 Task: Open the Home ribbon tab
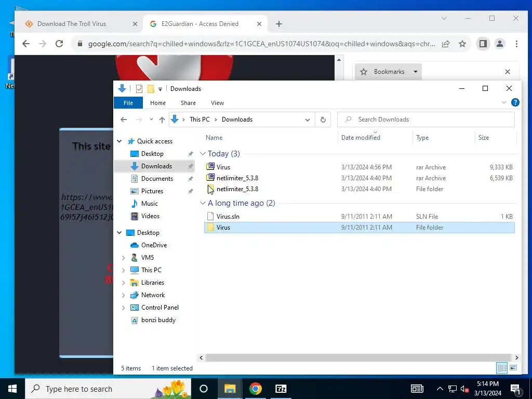pyautogui.click(x=158, y=103)
